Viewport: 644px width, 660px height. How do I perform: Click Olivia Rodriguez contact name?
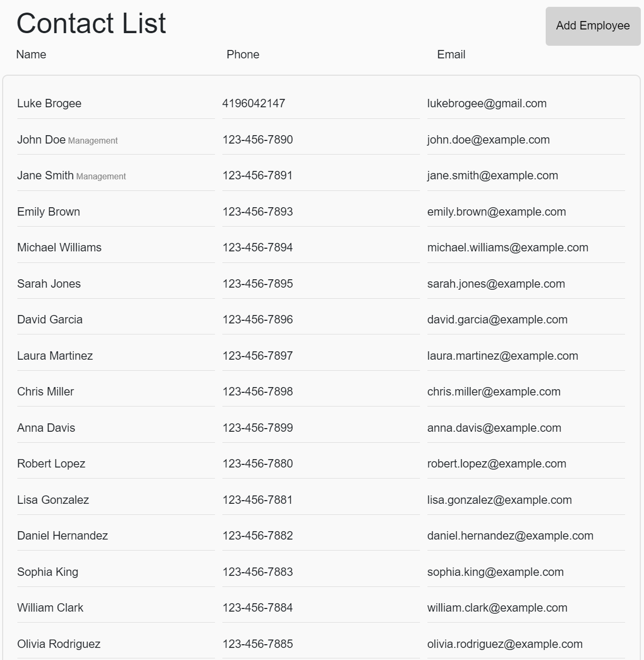(58, 644)
